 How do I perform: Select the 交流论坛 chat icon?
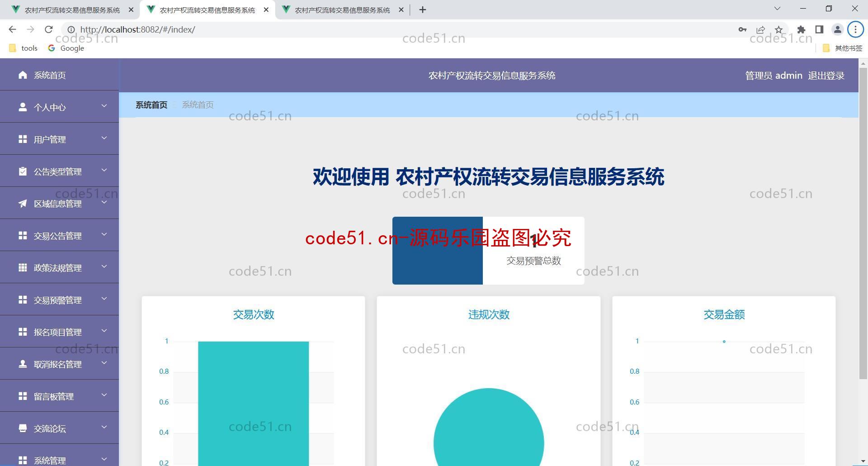point(23,428)
